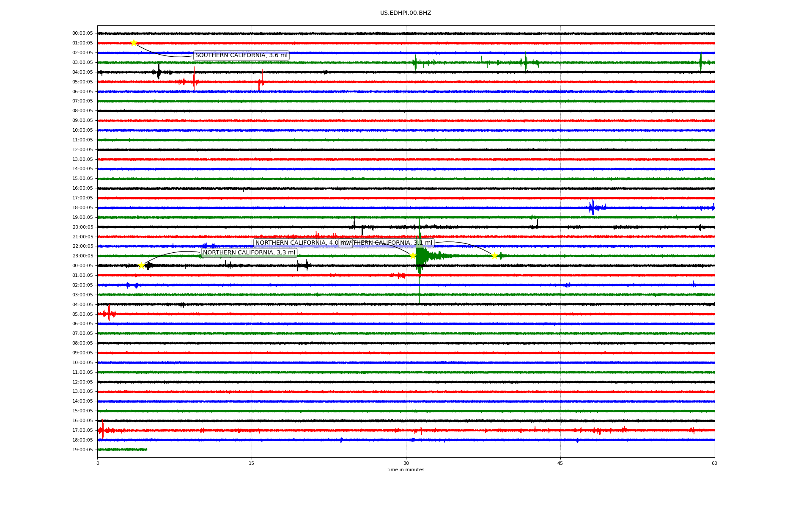Click the 'time in minutes' axis label
The image size is (812, 508).
(x=405, y=469)
